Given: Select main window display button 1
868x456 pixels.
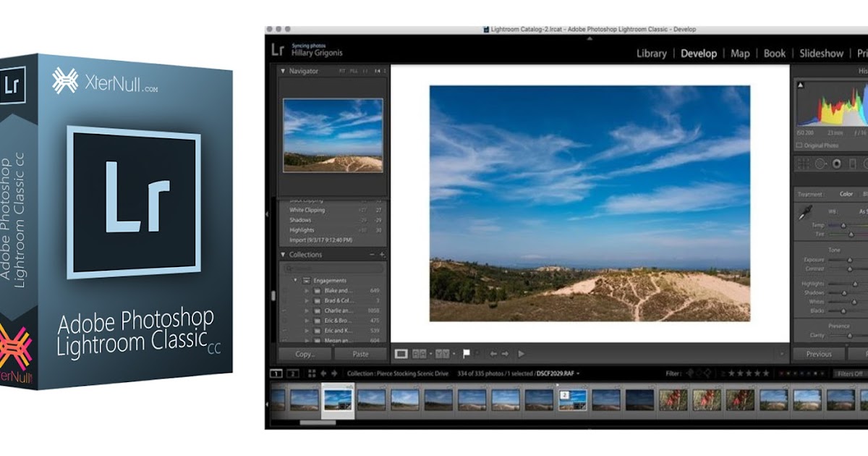Looking at the screenshot, I should click(x=276, y=373).
